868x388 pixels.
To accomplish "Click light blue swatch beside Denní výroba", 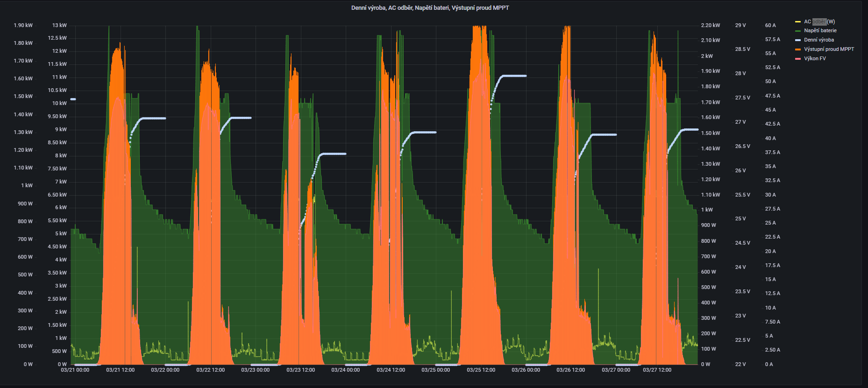I will (798, 40).
